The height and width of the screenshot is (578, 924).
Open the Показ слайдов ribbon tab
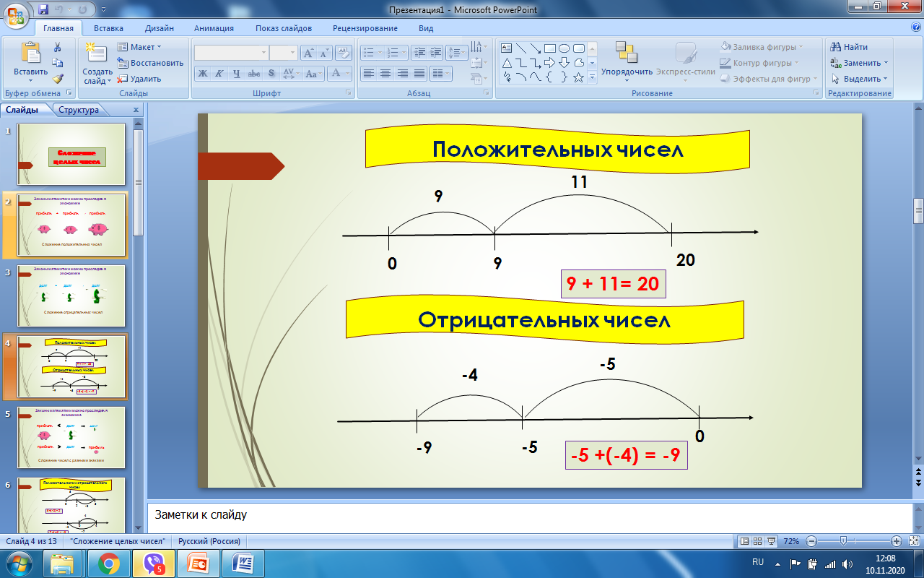click(284, 28)
